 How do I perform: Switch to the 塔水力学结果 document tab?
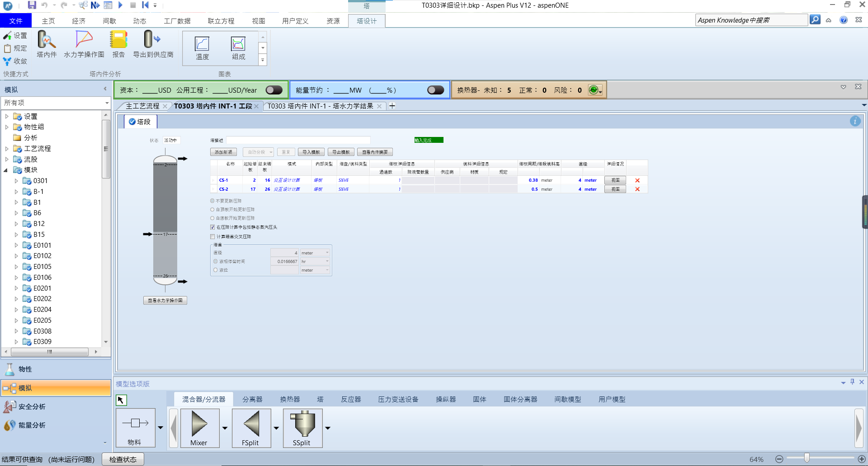point(321,106)
